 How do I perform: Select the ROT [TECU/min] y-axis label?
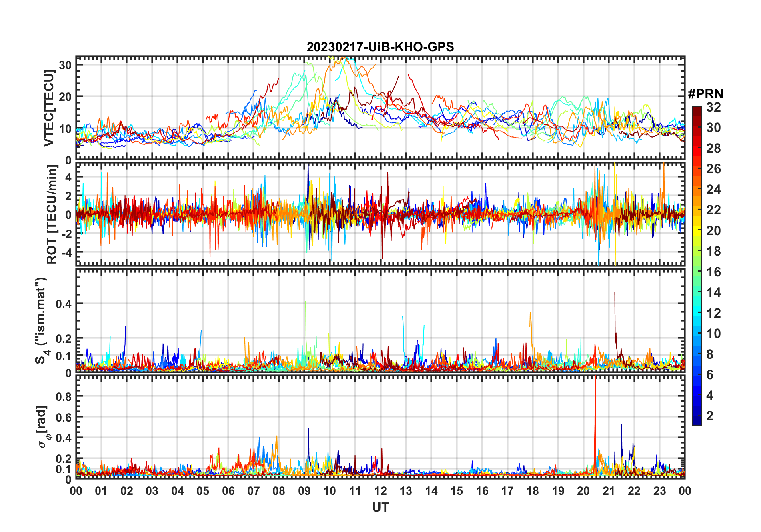[52, 214]
